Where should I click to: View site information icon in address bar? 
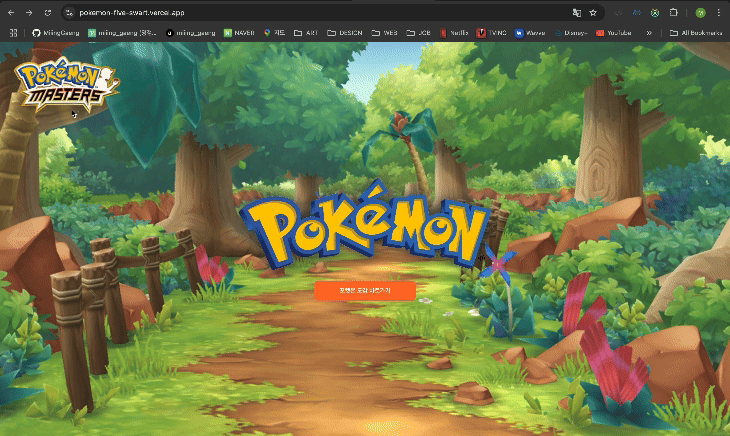point(69,13)
